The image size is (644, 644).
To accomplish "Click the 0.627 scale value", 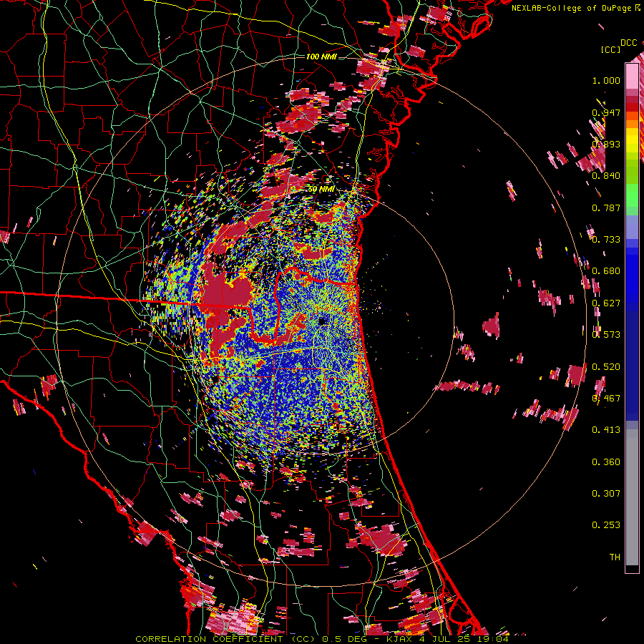I will (606, 303).
